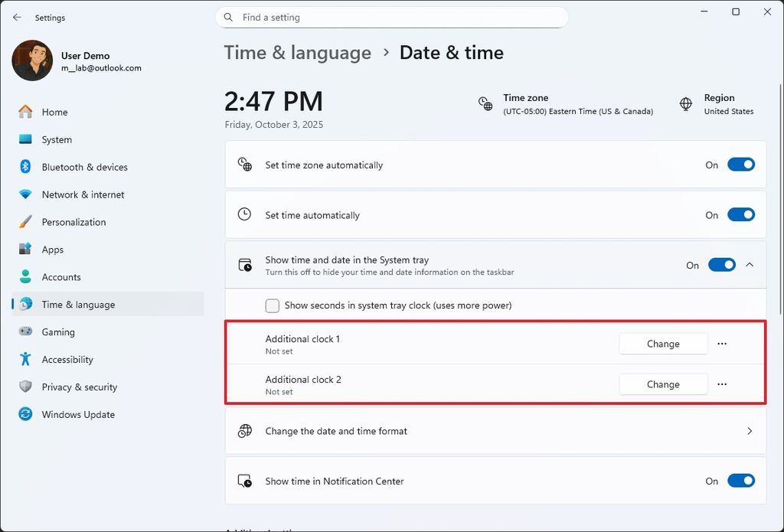
Task: Click the icon beside Set time zone automatically
Action: click(x=244, y=165)
